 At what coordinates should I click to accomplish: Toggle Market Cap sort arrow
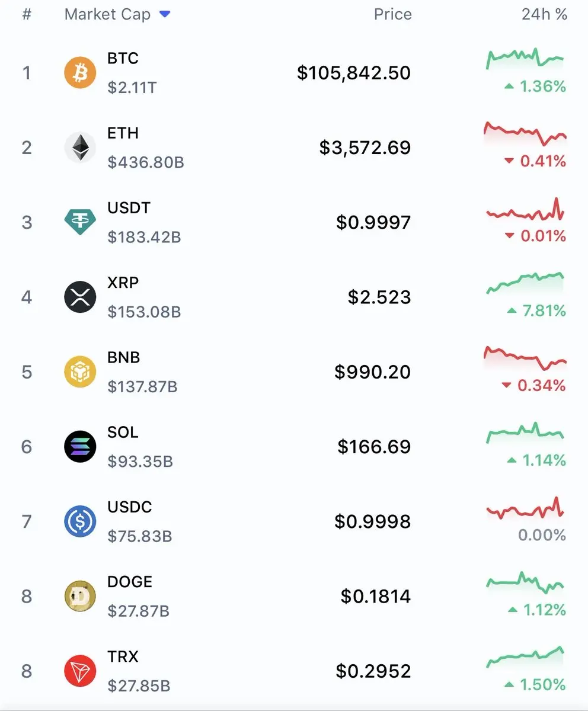coord(165,14)
